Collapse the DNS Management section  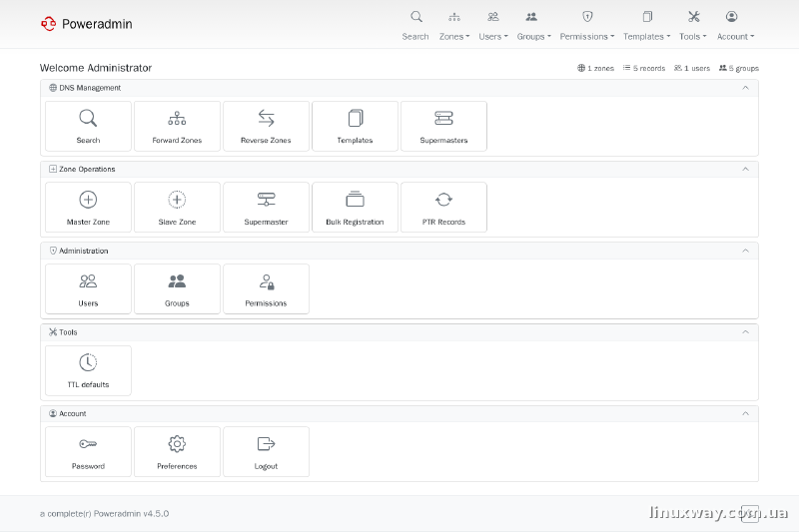pos(745,88)
